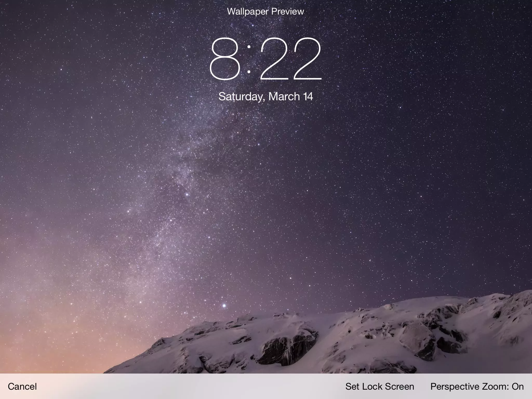Tap the 8:22 lock screen clock
This screenshot has height=399, width=532.
pyautogui.click(x=265, y=58)
